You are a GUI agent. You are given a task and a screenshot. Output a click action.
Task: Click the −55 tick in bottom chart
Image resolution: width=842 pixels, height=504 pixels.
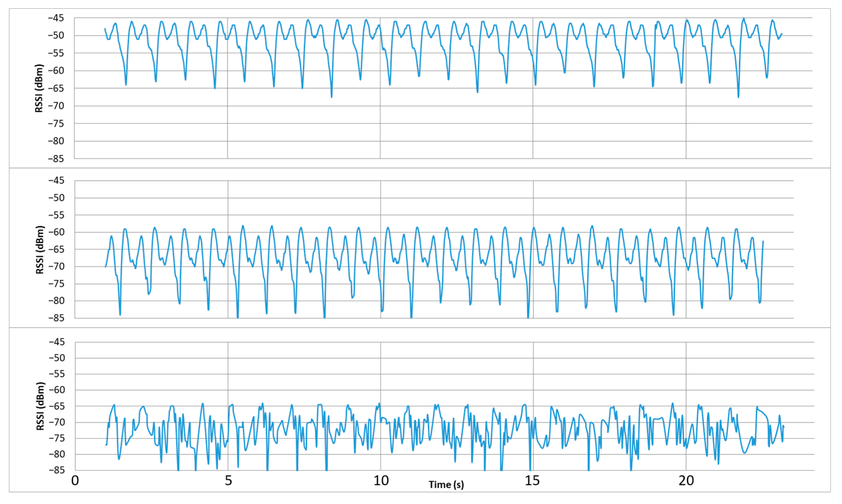click(56, 374)
